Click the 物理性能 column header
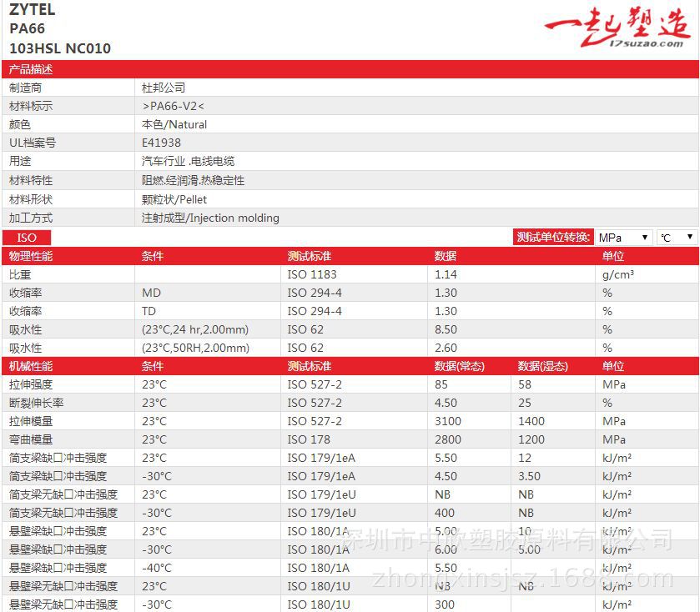 [x=30, y=256]
